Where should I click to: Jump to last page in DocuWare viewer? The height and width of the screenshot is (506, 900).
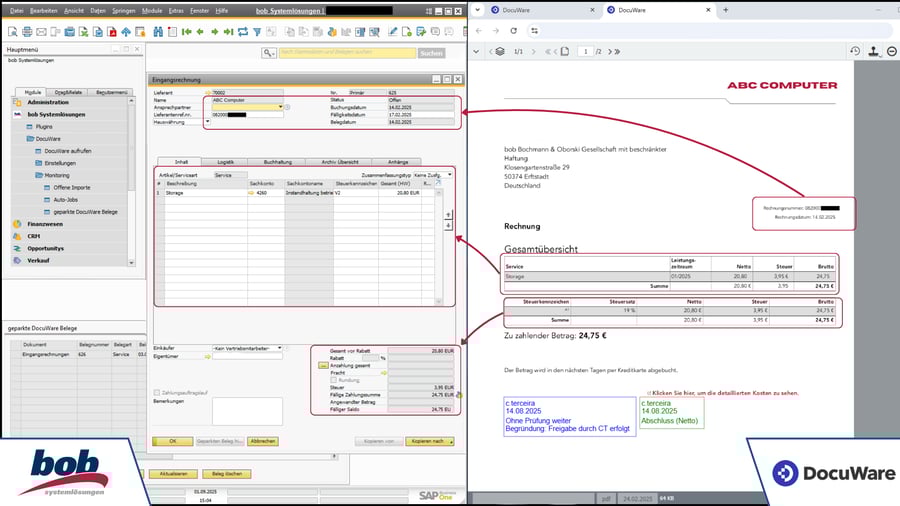pyautogui.click(x=618, y=52)
